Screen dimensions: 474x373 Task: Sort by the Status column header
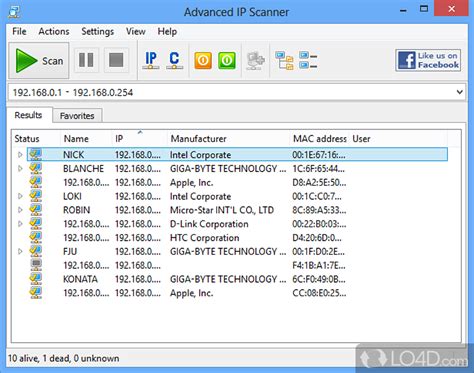pos(36,139)
